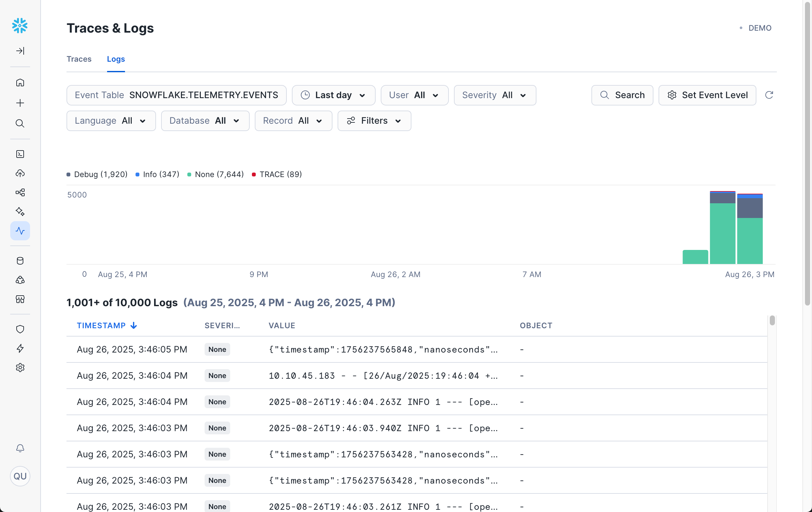The width and height of the screenshot is (812, 512).
Task: Open the Home page from the sidebar
Action: click(20, 82)
